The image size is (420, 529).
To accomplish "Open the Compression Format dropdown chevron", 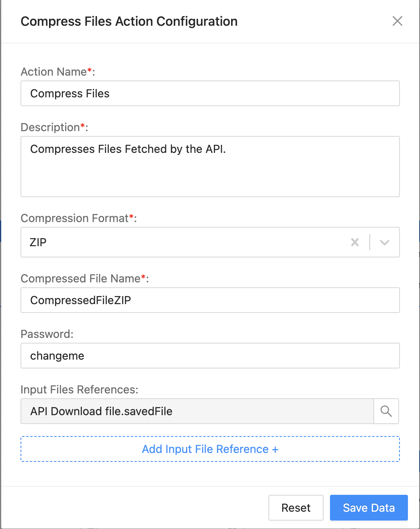I will [x=384, y=242].
